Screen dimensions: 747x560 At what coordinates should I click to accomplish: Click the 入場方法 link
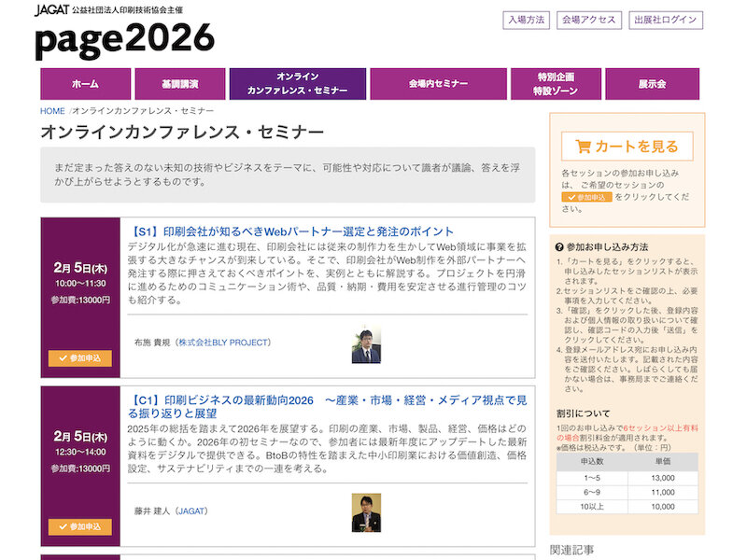(x=527, y=20)
